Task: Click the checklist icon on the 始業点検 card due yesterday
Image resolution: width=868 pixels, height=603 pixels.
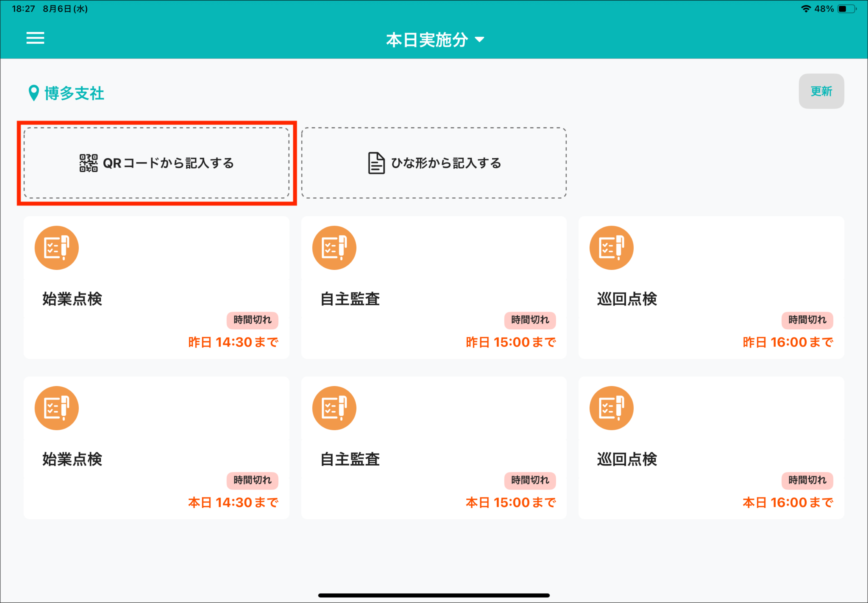Action: click(57, 248)
